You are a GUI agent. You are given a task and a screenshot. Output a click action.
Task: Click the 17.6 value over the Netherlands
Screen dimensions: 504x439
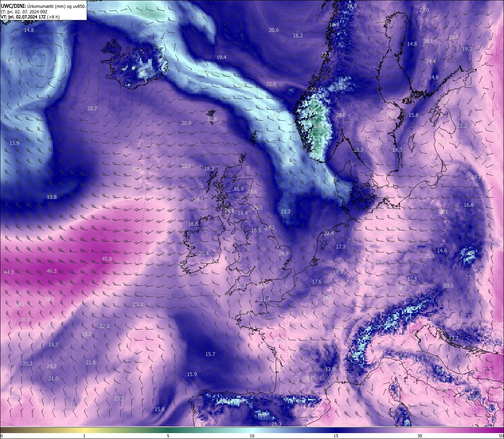[x=317, y=282]
